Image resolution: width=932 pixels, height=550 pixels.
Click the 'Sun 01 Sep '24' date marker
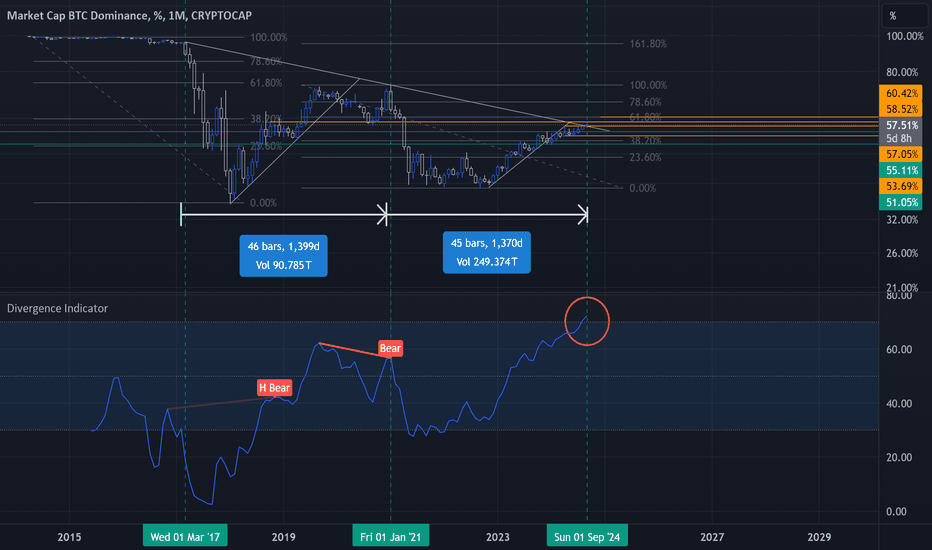pyautogui.click(x=587, y=536)
